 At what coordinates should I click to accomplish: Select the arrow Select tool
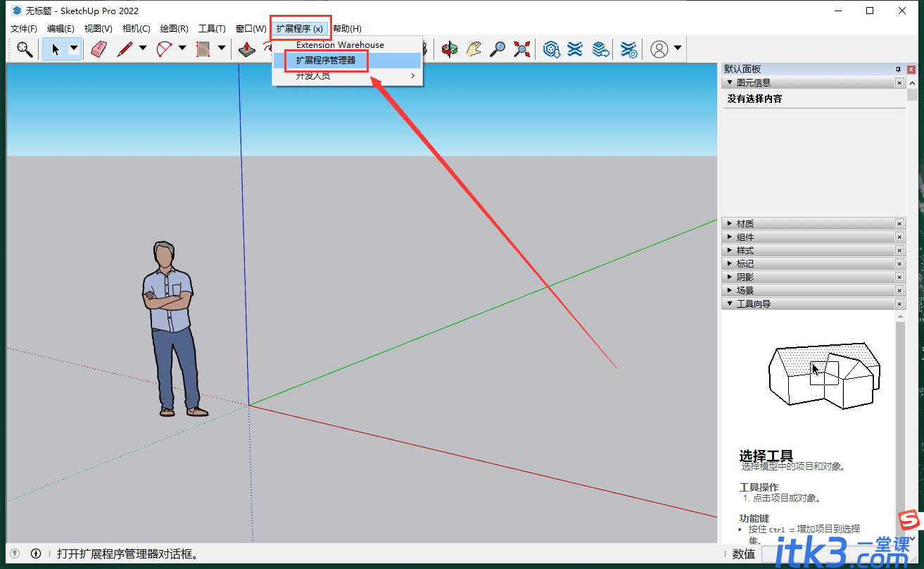pyautogui.click(x=55, y=49)
